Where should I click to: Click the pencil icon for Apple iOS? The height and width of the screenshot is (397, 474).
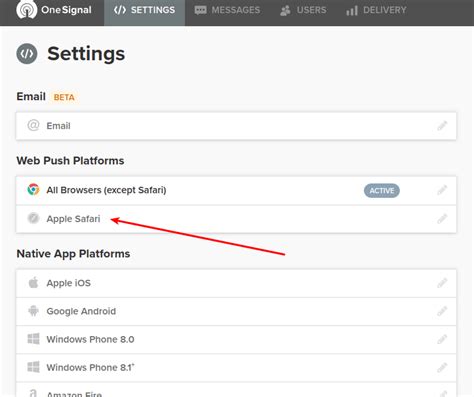pyautogui.click(x=442, y=283)
